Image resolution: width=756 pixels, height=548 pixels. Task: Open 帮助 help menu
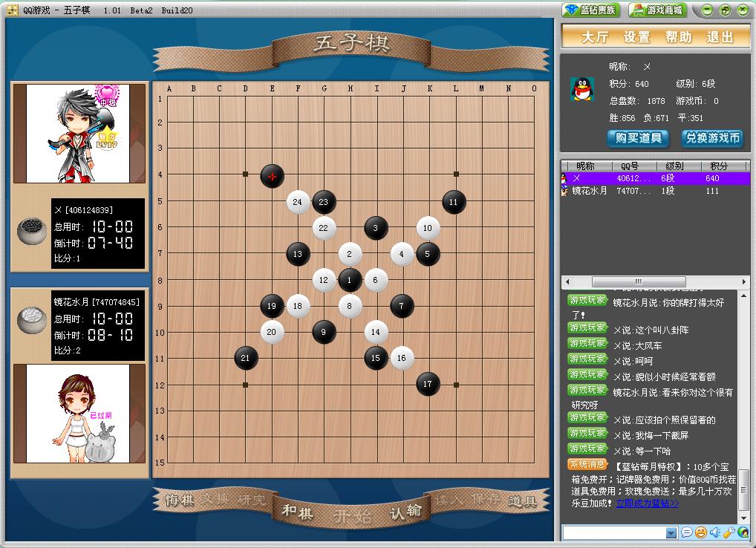(678, 37)
